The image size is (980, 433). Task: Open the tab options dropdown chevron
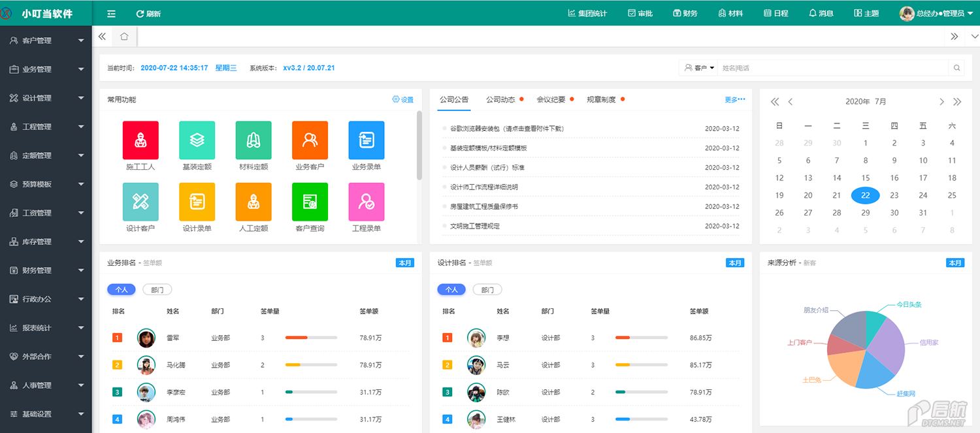click(974, 37)
